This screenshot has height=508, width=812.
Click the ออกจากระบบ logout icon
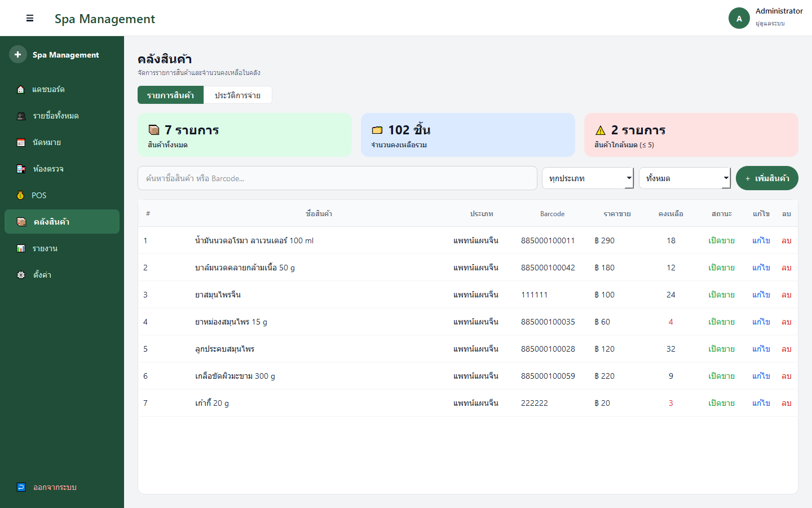coord(21,487)
